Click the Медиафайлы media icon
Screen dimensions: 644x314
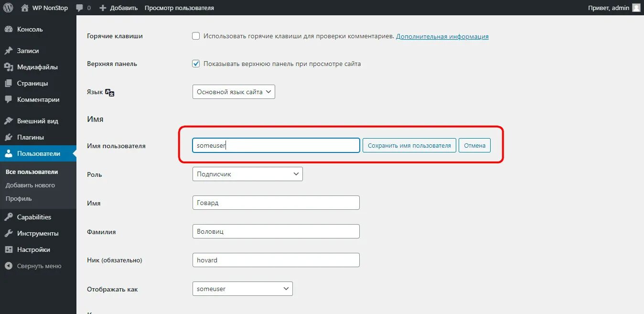click(8, 67)
